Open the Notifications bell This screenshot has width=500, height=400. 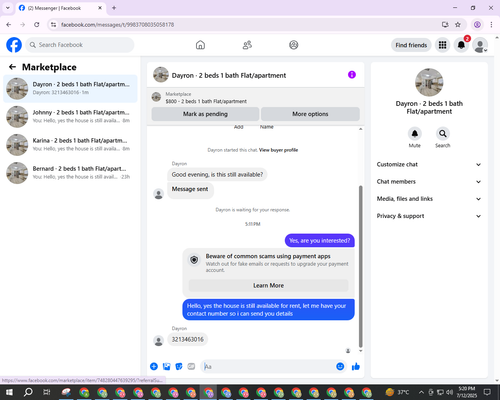[x=461, y=45]
